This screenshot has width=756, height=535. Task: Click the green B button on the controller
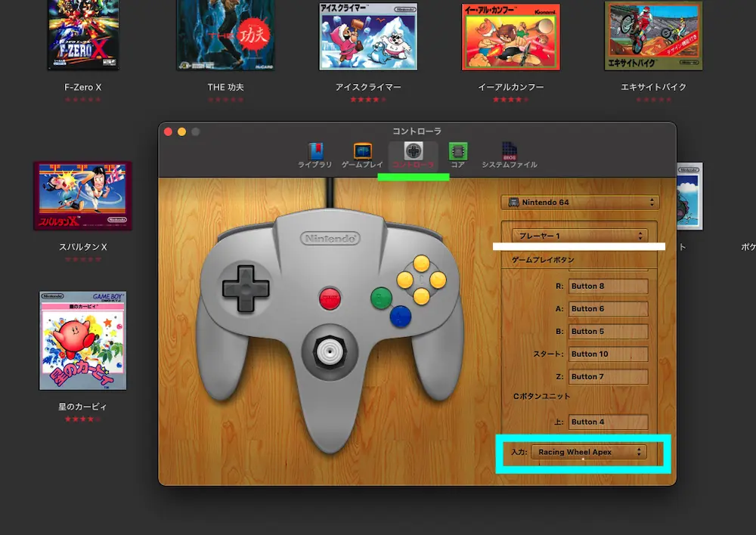pyautogui.click(x=381, y=298)
